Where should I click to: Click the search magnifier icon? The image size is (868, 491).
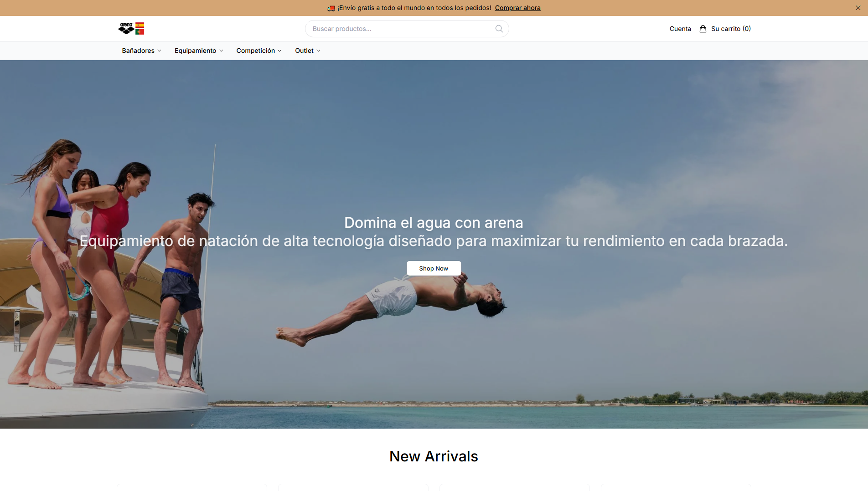[x=499, y=29]
